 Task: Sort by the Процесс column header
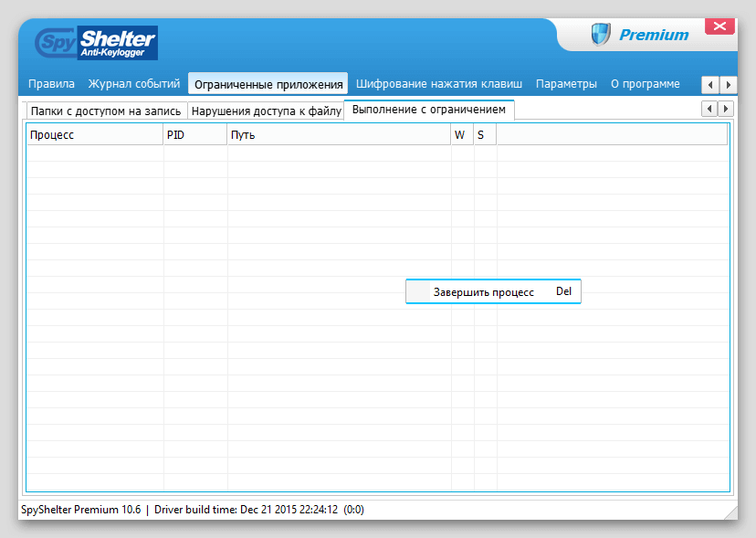95,134
